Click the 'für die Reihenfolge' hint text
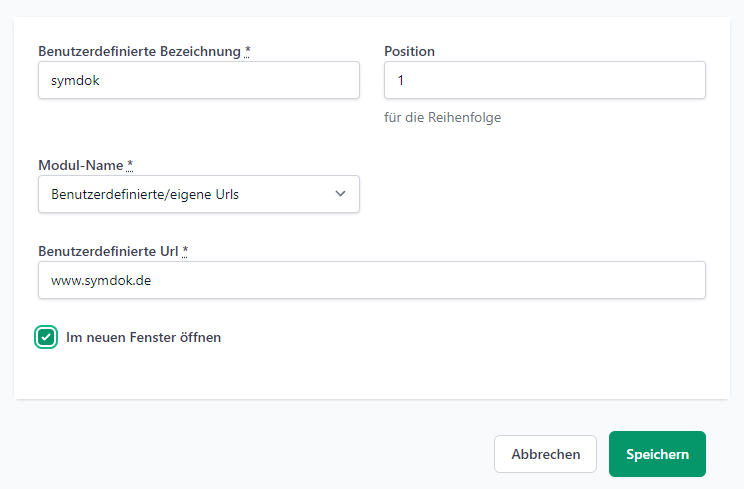This screenshot has height=489, width=744. [x=443, y=117]
